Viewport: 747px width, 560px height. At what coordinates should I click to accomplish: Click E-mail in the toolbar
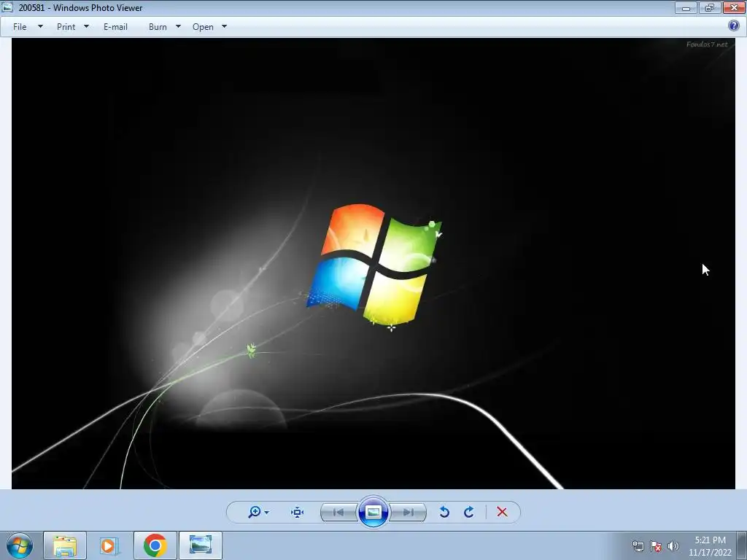115,27
